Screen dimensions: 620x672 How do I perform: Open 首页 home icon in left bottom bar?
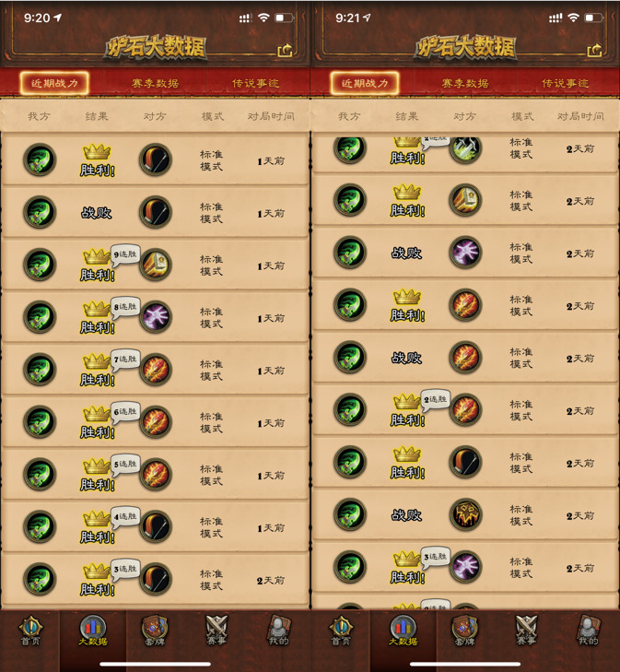pos(30,631)
